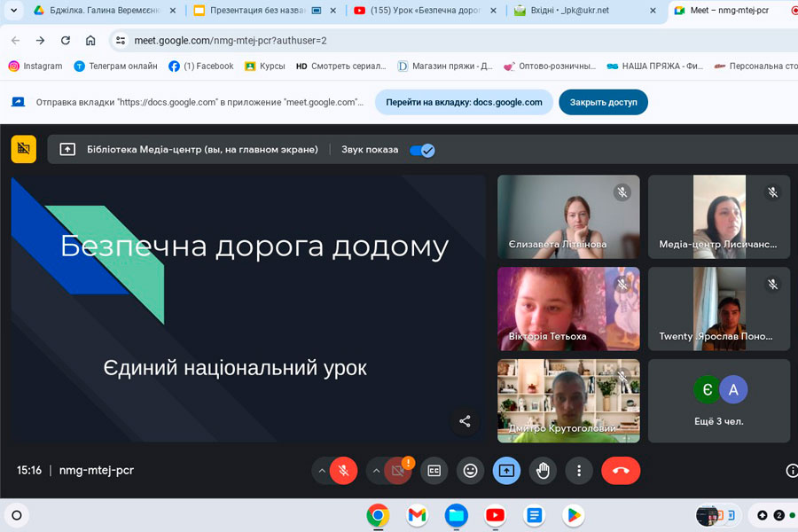The image size is (798, 532).
Task: Open the meeting details info icon
Action: 791,471
